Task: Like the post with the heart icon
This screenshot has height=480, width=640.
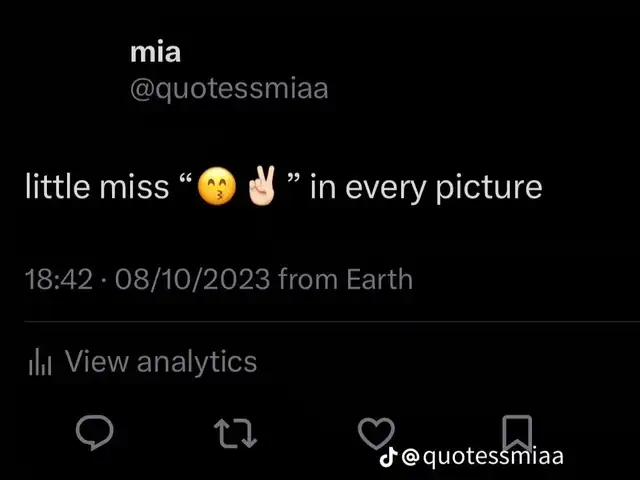Action: (x=376, y=433)
